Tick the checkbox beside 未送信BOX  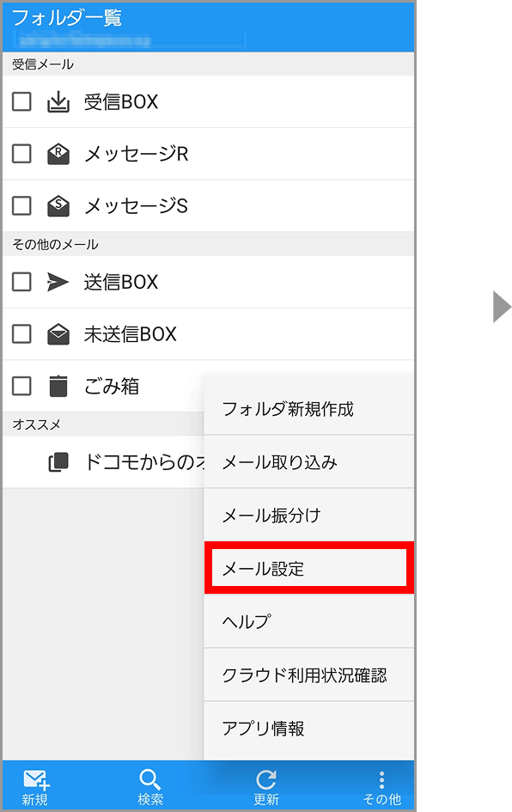pyautogui.click(x=21, y=334)
